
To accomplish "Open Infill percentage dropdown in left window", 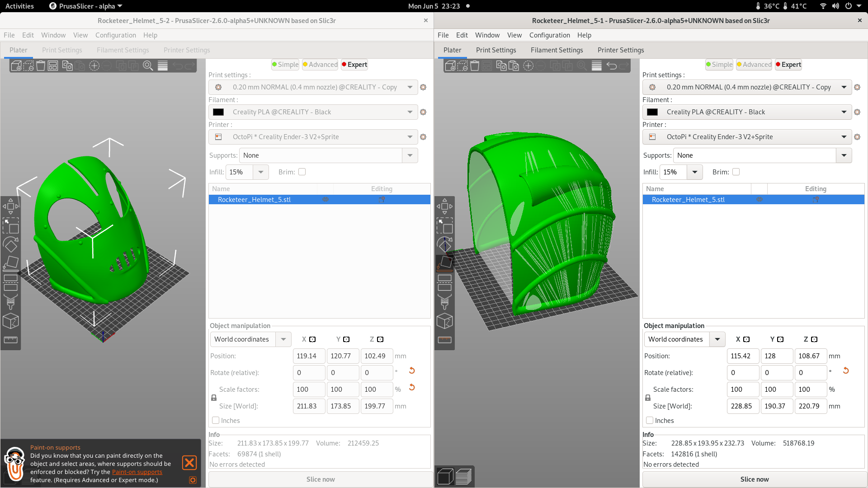I will click(x=261, y=172).
